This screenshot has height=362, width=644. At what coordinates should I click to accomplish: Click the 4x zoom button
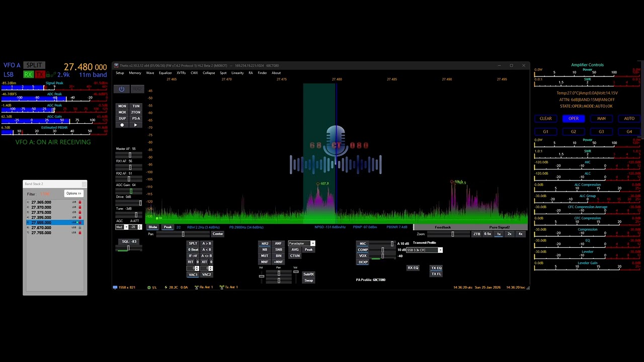coord(520,234)
